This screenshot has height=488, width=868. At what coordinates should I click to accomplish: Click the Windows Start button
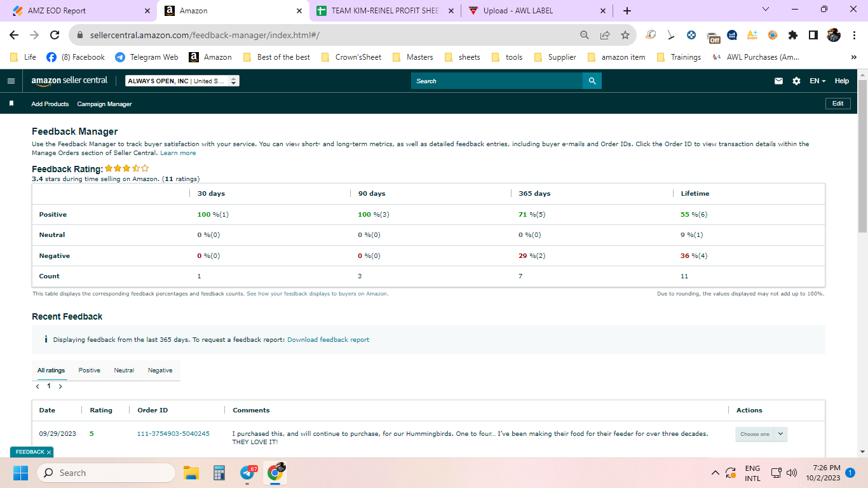[20, 473]
